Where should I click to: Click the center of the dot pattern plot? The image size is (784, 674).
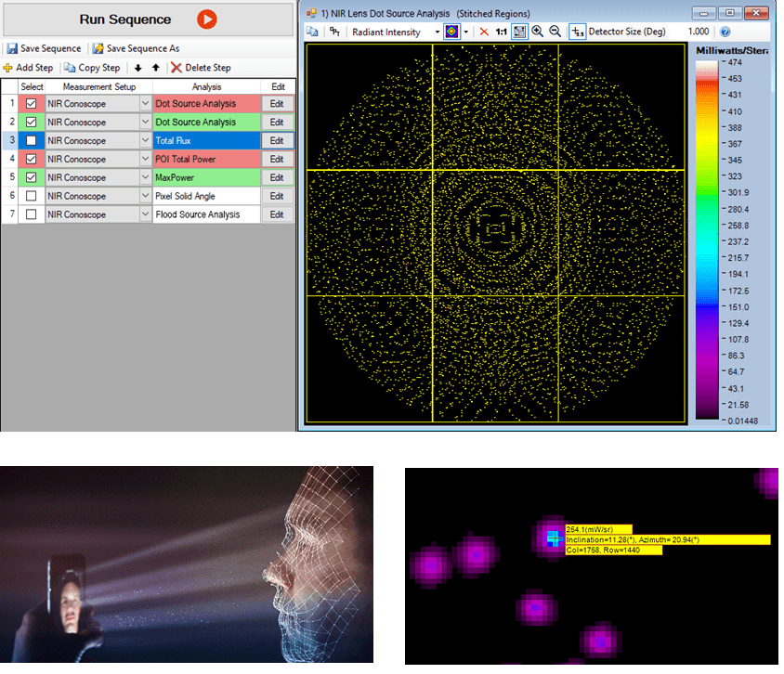pos(495,228)
